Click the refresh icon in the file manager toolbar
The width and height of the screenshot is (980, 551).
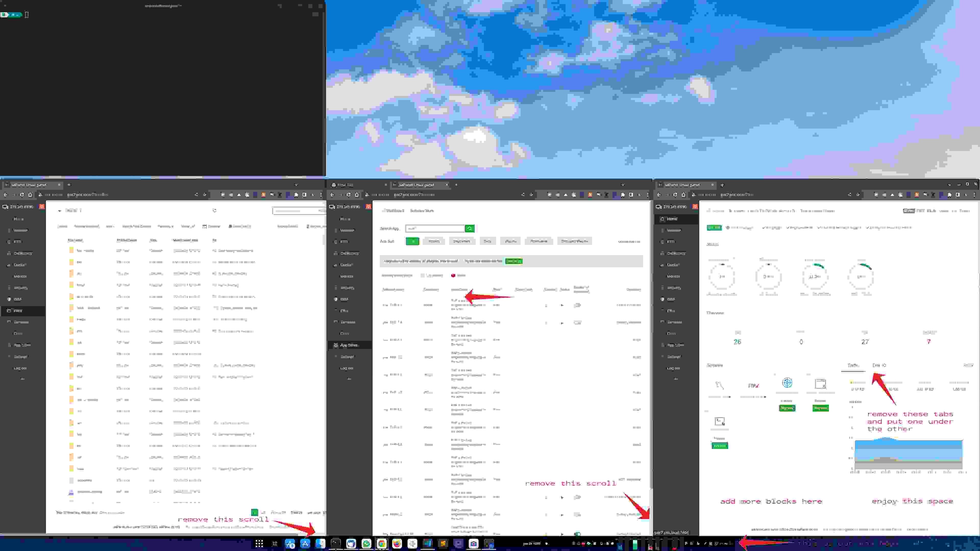coord(215,210)
